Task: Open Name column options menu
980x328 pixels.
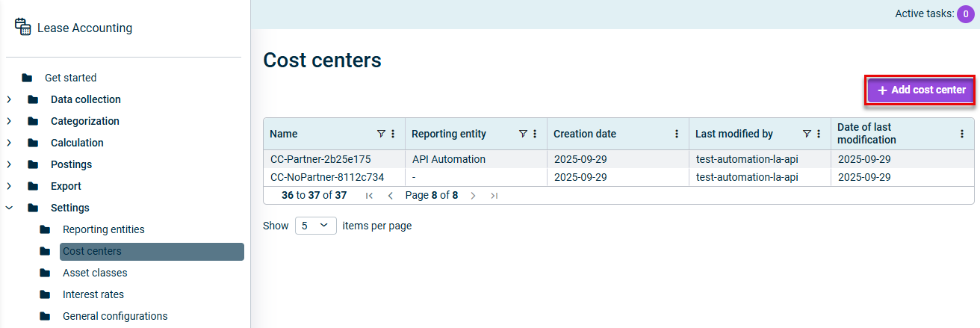Action: [x=394, y=134]
